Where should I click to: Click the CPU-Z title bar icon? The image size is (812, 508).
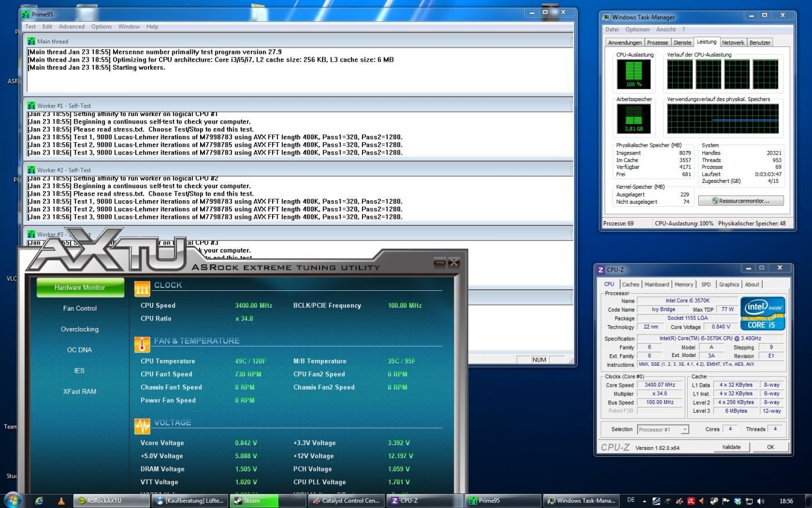tap(601, 269)
